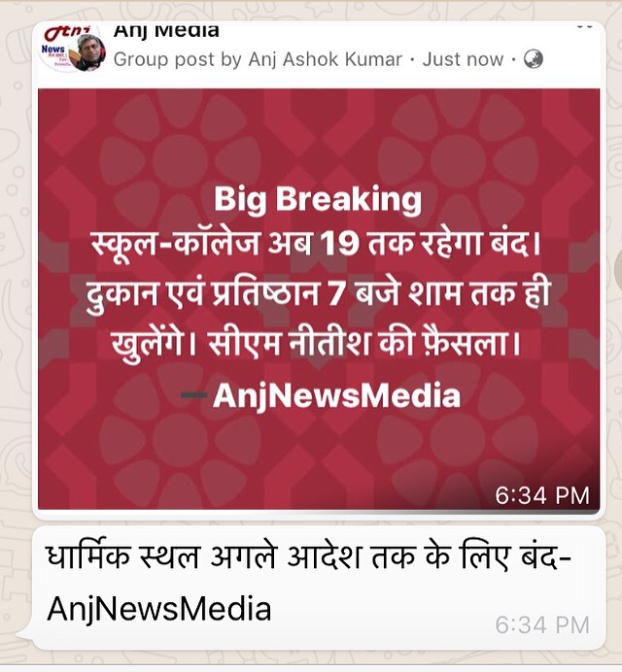622x672 pixels.
Task: Click the "Big Breaking" headline text
Action: (318, 198)
